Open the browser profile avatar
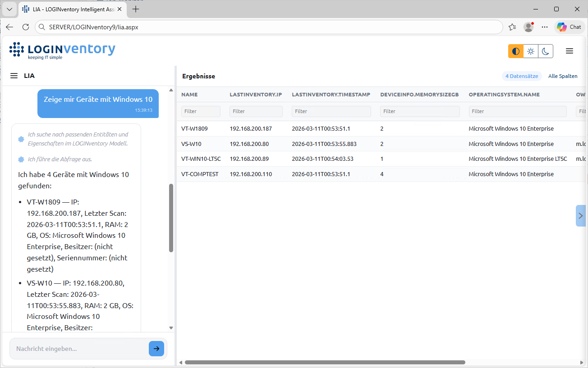The image size is (588, 368). [528, 27]
